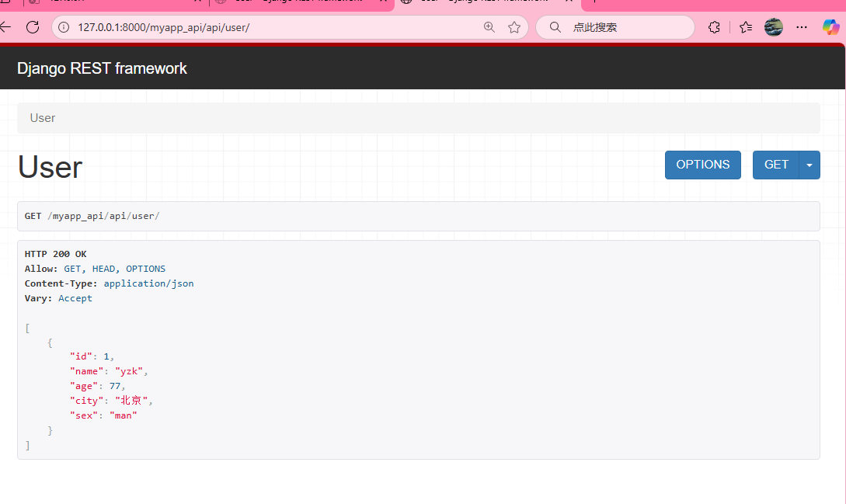Click the application/json content type value
The height and width of the screenshot is (504, 846).
pos(148,283)
